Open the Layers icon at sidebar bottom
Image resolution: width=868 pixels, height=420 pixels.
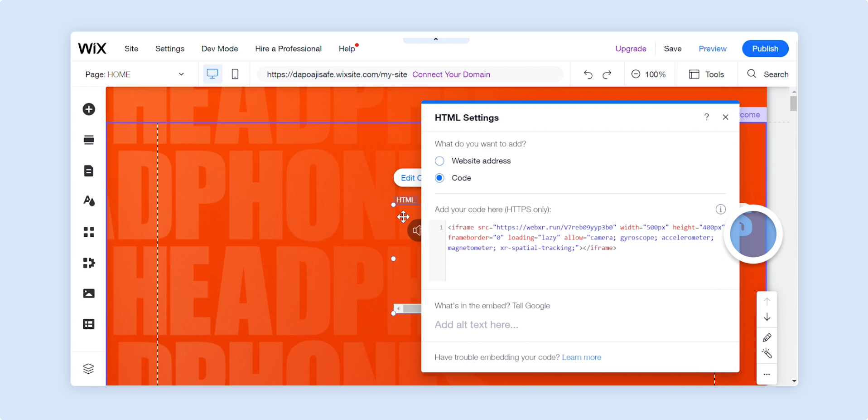pos(89,369)
